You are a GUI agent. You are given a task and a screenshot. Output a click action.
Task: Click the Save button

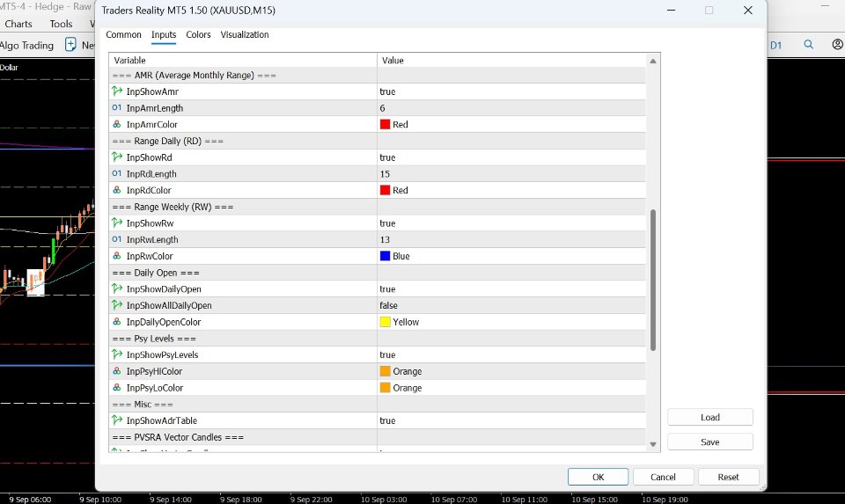pos(709,442)
